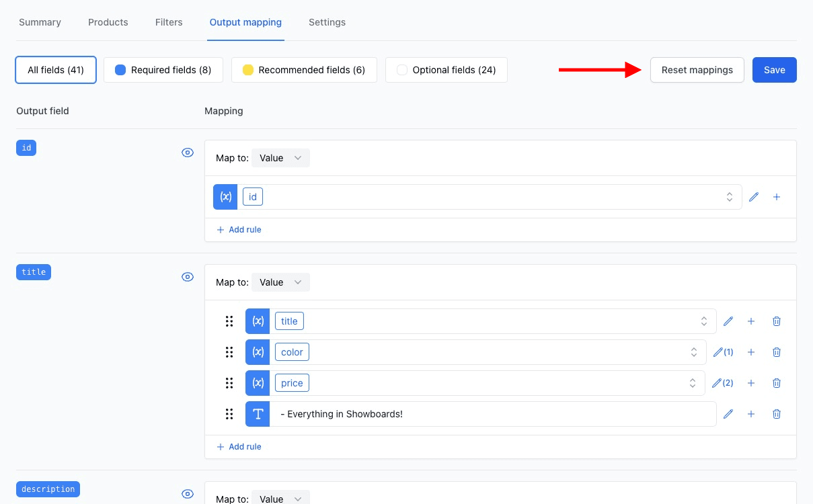Image resolution: width=813 pixels, height=504 pixels.
Task: Delete the color rule using its trash icon
Action: point(777,352)
